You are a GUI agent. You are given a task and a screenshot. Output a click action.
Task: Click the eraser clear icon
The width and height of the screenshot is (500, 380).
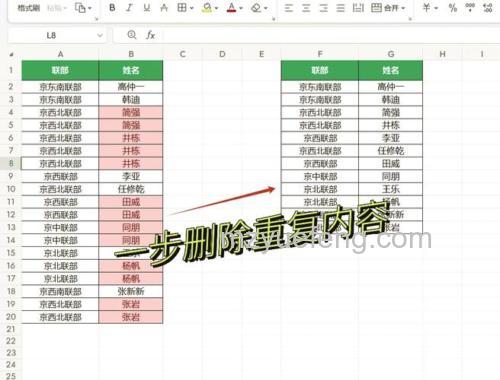[256, 8]
